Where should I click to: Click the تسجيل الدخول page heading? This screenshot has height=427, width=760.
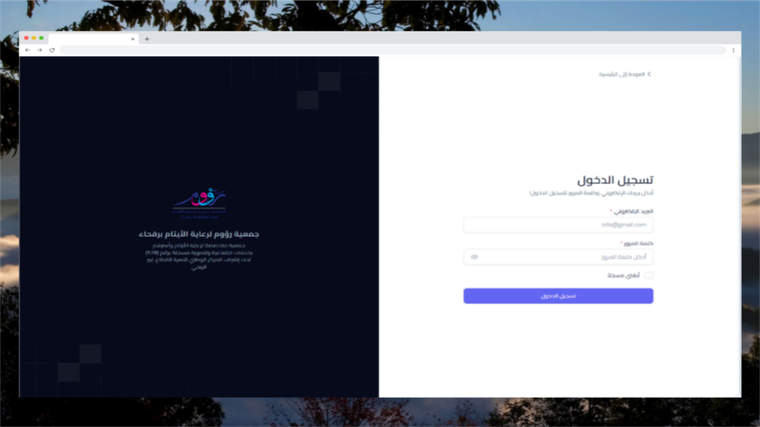[615, 180]
